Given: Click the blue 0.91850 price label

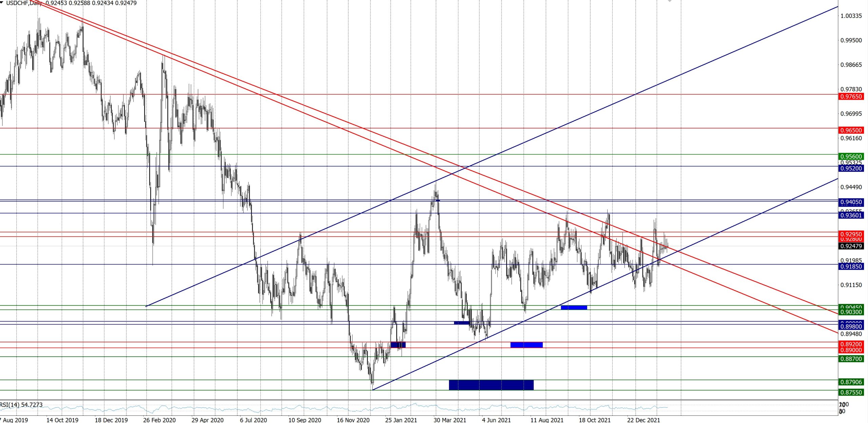Looking at the screenshot, I should coord(851,267).
